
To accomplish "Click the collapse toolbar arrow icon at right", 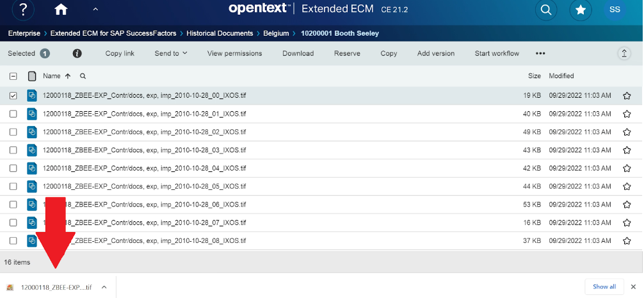I will point(624,54).
